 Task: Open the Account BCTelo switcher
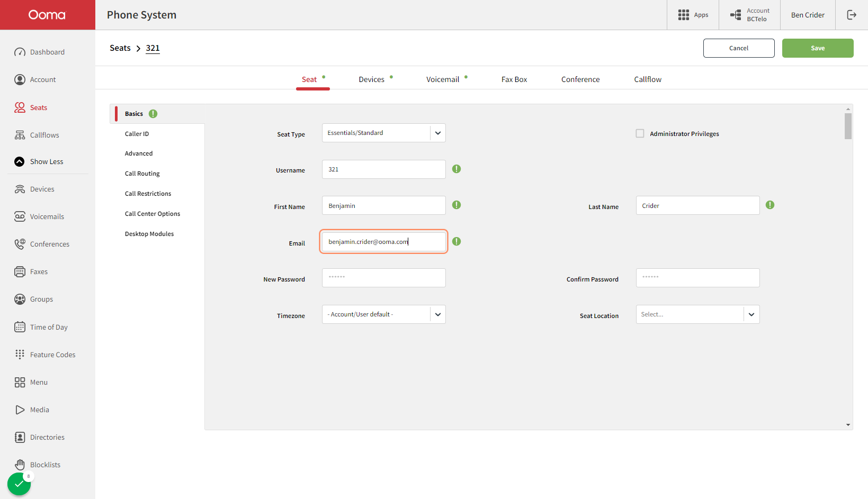[x=749, y=15]
